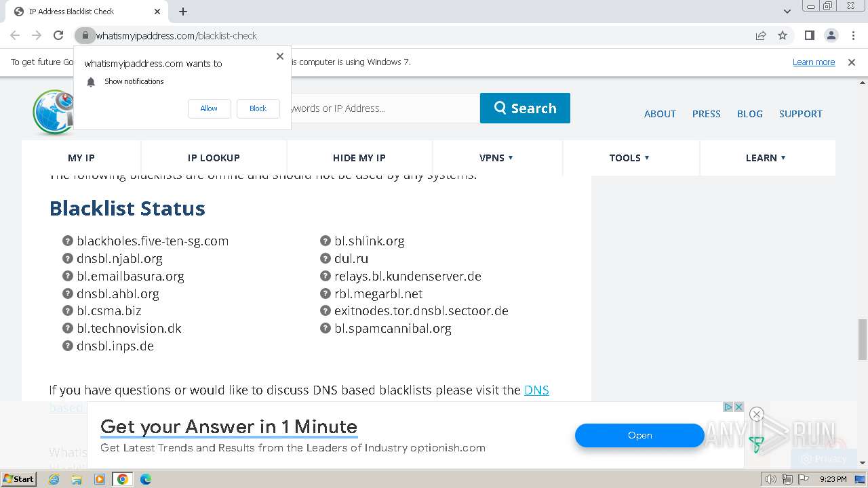Focus the keywords or IP Address search field
Image resolution: width=868 pixels, height=488 pixels.
tap(384, 108)
